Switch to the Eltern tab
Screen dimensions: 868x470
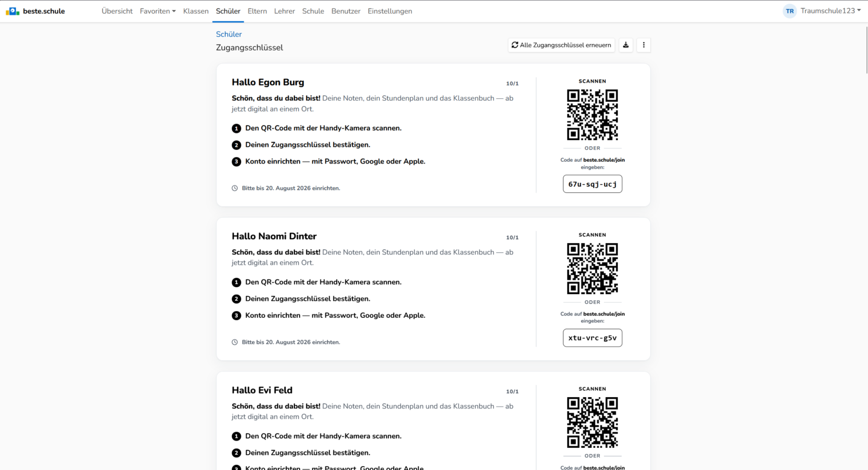click(x=257, y=11)
